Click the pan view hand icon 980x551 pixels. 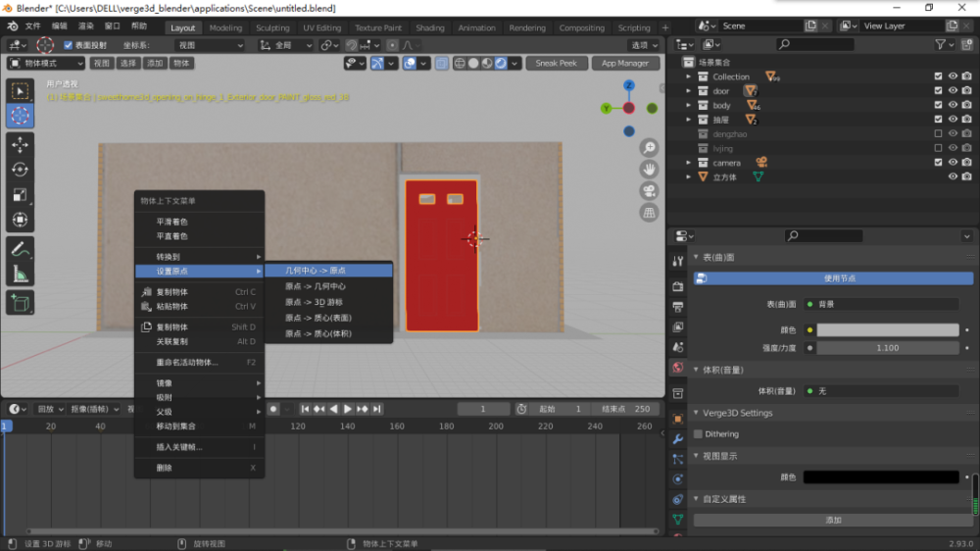pos(650,170)
